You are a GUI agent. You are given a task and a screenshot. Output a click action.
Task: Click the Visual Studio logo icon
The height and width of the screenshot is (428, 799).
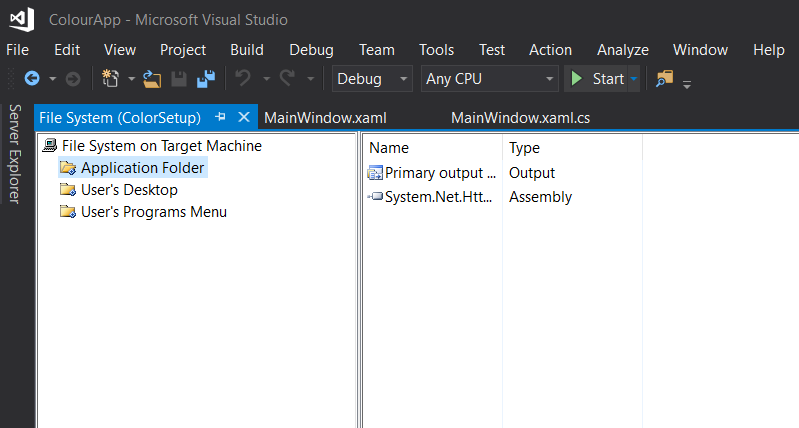21,19
